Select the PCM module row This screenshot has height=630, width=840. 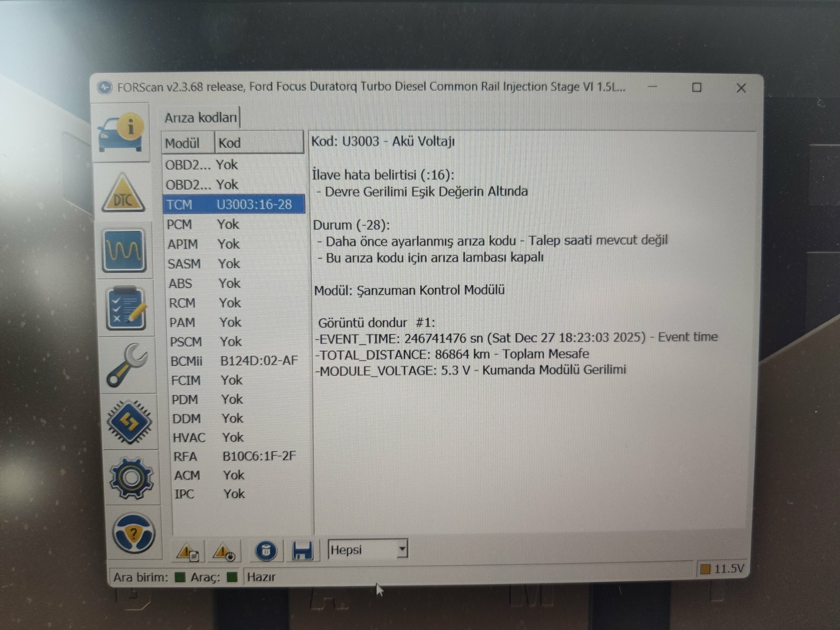pos(233,225)
